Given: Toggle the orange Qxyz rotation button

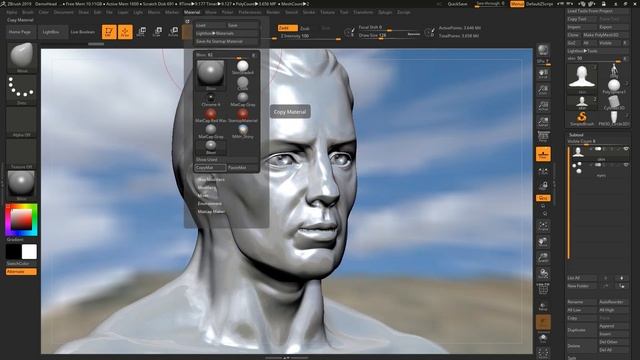Looking at the screenshot, I should [543, 198].
